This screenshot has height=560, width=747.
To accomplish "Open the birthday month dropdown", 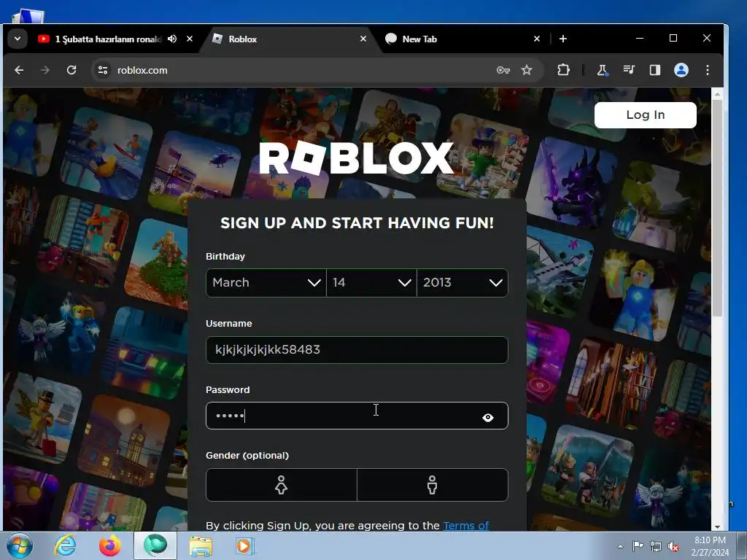I will (x=266, y=283).
